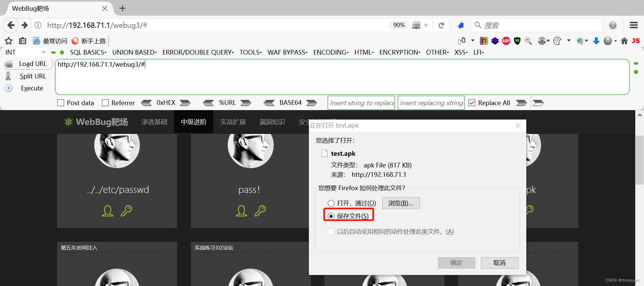
Task: Reload the current page
Action: [x=441, y=25]
